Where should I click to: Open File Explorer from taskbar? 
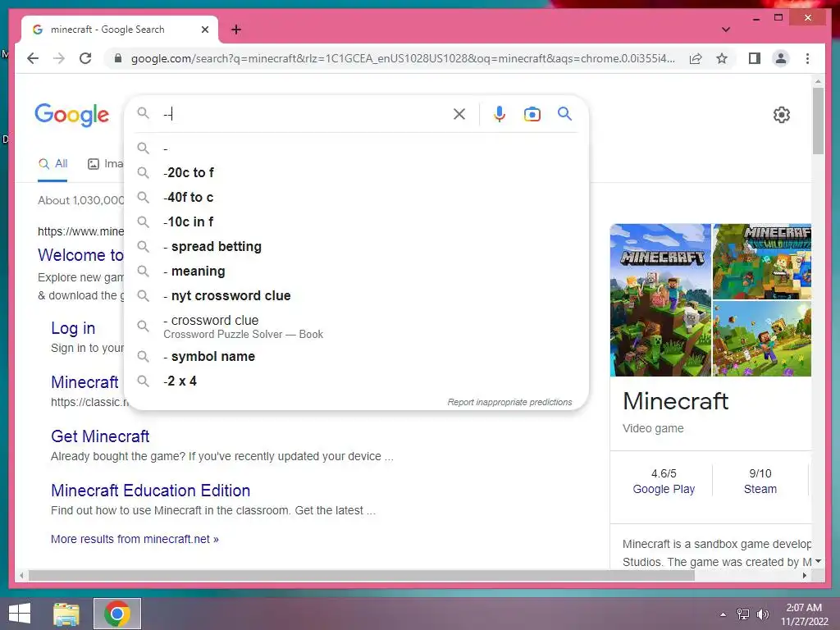[66, 614]
